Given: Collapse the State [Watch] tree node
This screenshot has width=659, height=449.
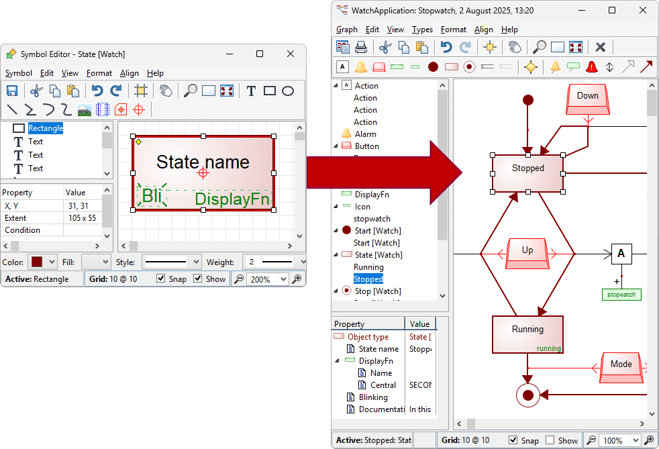Looking at the screenshot, I should pyautogui.click(x=336, y=255).
